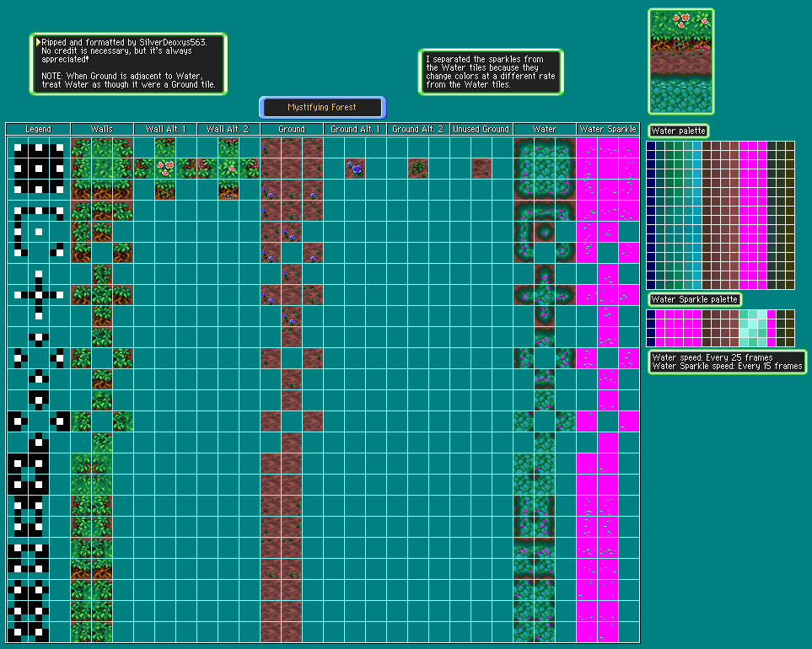Open the Mystifying Forest preview thumbnail
This screenshot has height=649, width=812.
point(681,62)
